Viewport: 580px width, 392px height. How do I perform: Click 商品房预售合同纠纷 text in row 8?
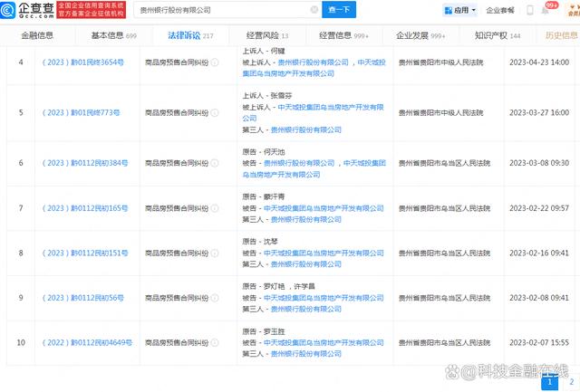[x=177, y=253]
